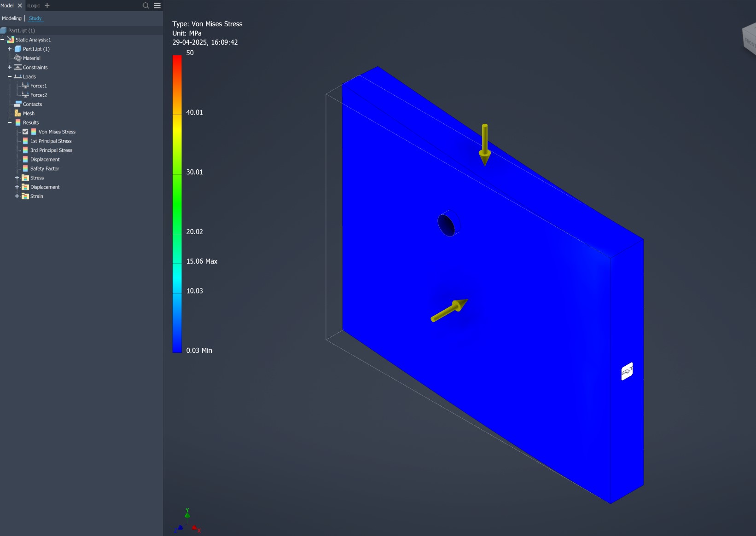Click the Force:2 load icon
Viewport: 756px width, 536px height.
coord(25,95)
